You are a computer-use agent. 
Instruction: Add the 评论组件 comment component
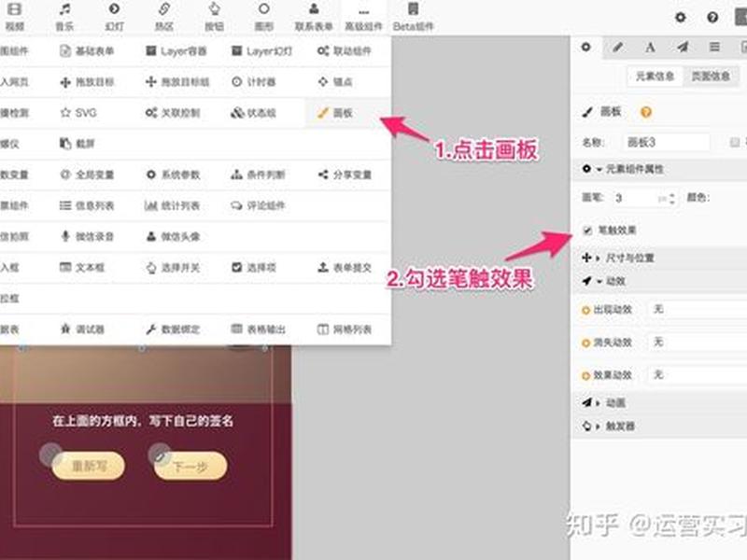(x=258, y=205)
